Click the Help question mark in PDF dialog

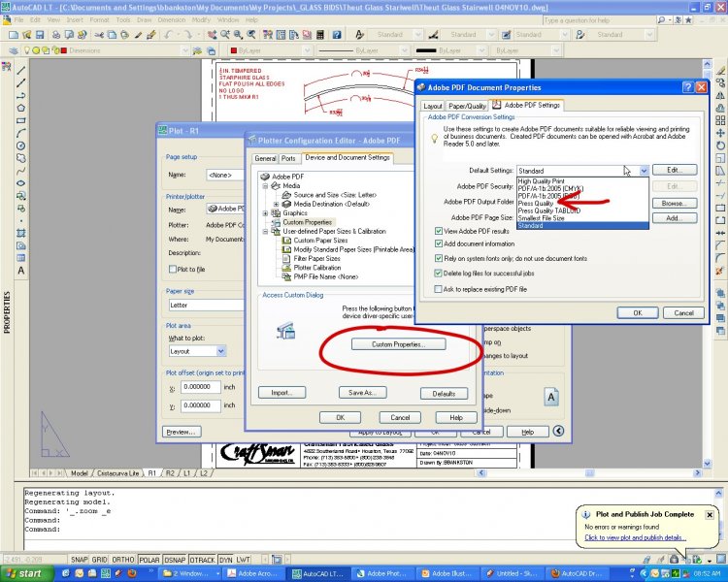687,86
